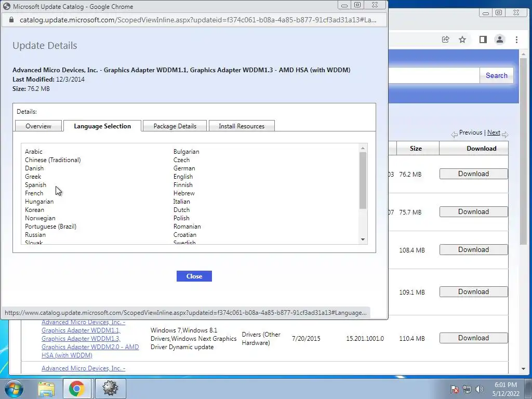This screenshot has width=532, height=399.
Task: Open the partly visible bottom Advanced Micro Devices link
Action: 84,368
